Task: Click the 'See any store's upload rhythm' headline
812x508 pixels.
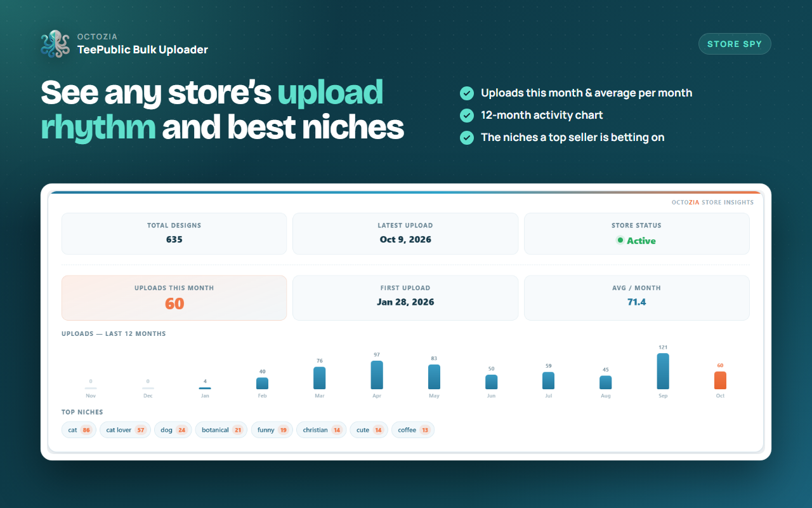Action: 222,109
